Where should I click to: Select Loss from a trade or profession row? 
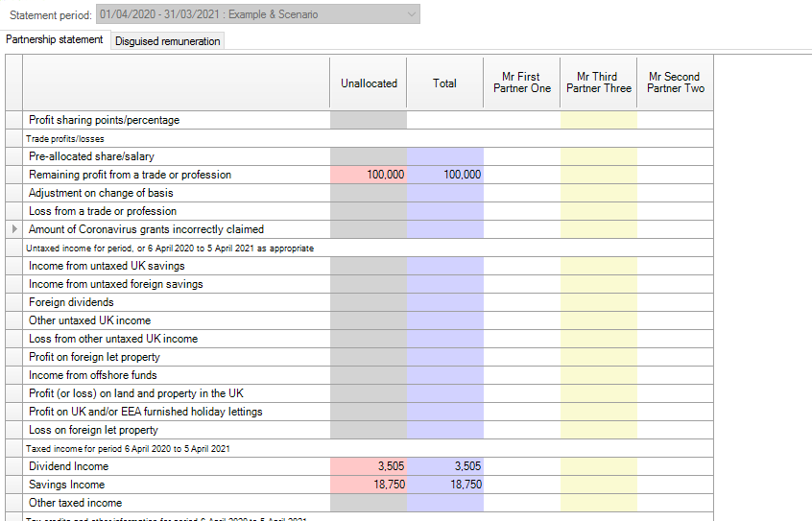click(103, 211)
